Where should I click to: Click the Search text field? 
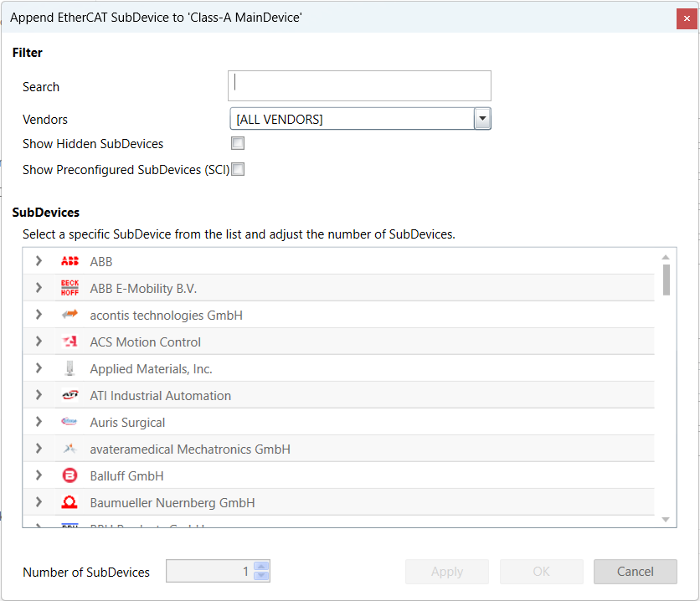point(359,85)
